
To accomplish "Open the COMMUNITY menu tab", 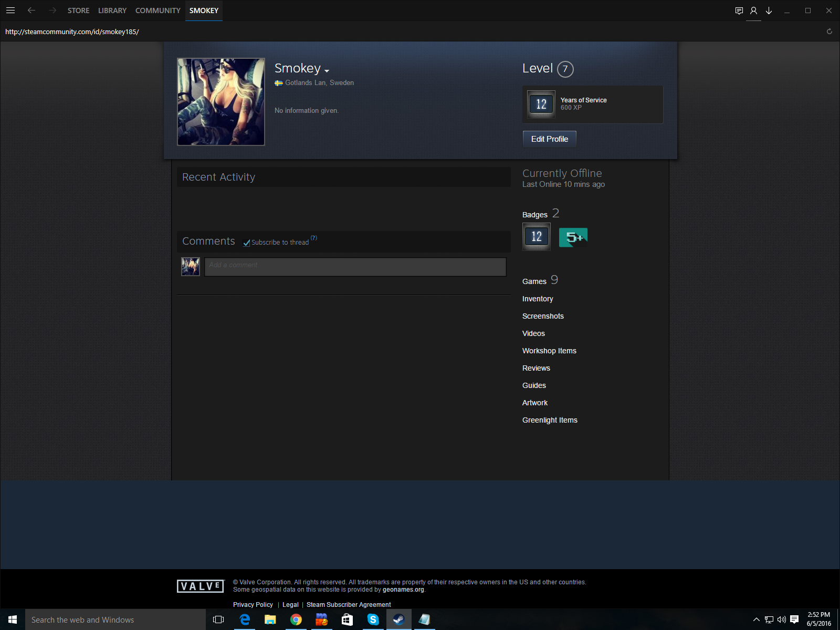I will click(158, 10).
